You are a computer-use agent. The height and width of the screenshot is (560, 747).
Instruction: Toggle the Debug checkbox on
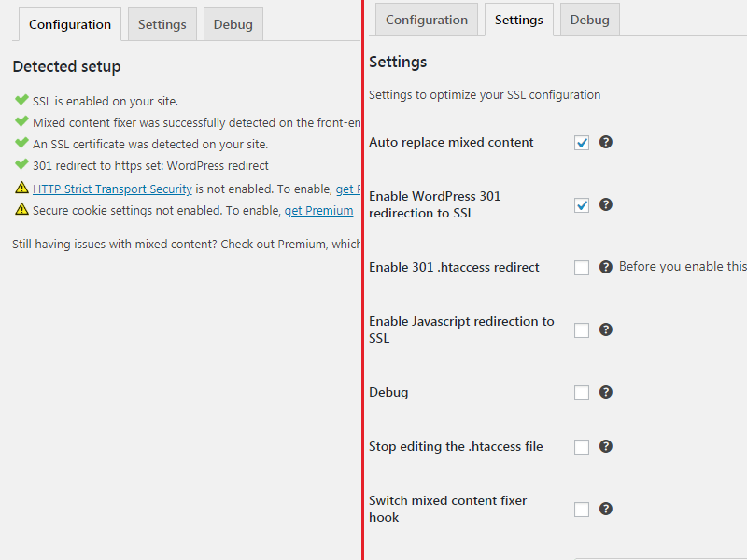tap(582, 392)
